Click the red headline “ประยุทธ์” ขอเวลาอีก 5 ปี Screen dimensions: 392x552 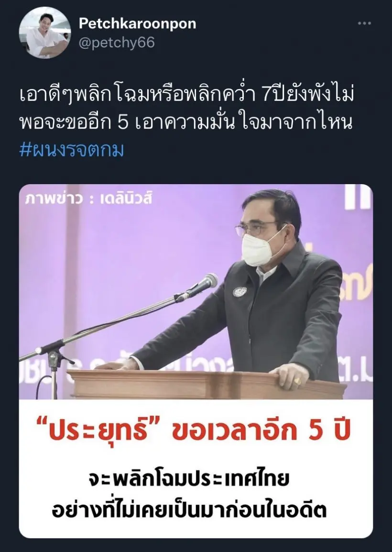coord(195,431)
